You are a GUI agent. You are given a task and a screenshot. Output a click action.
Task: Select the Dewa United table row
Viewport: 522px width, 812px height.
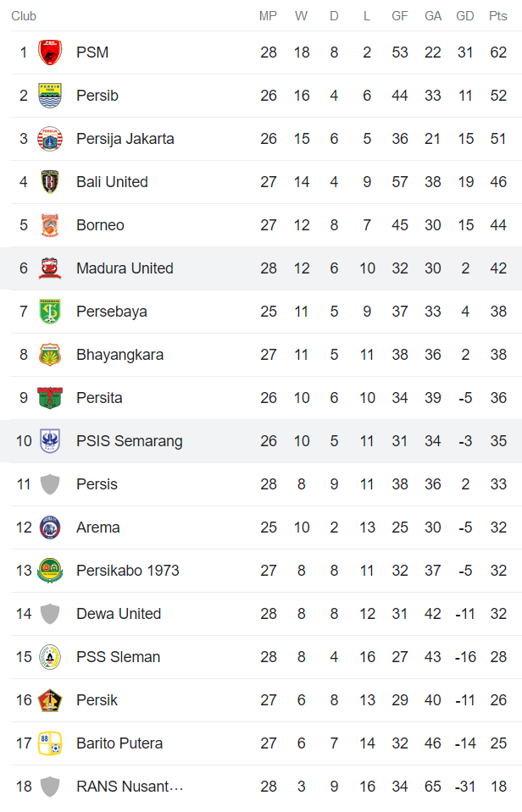(254, 613)
